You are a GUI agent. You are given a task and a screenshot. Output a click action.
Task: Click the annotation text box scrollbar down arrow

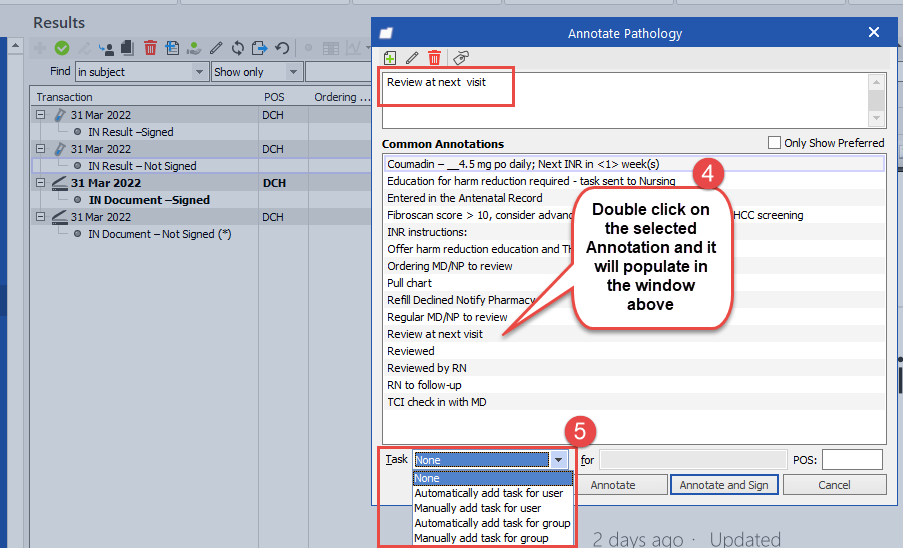(877, 118)
